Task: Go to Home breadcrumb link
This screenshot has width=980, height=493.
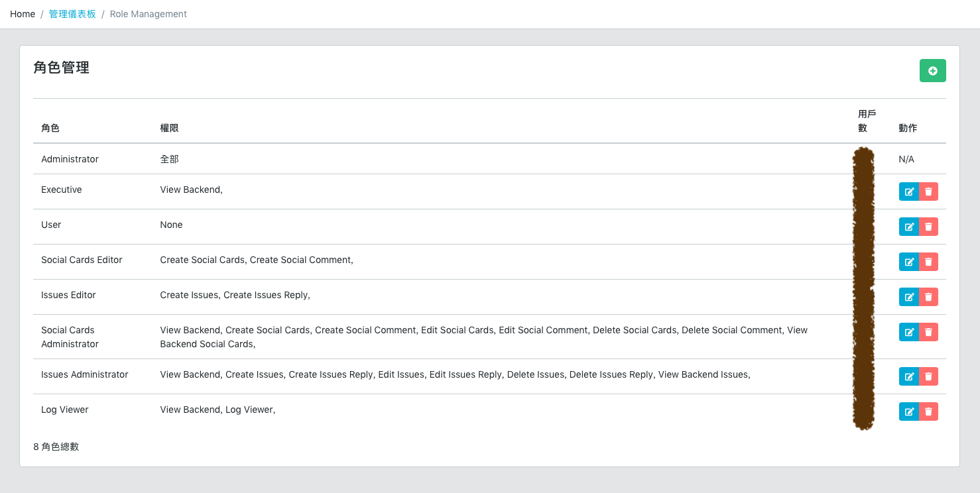Action: coord(23,14)
